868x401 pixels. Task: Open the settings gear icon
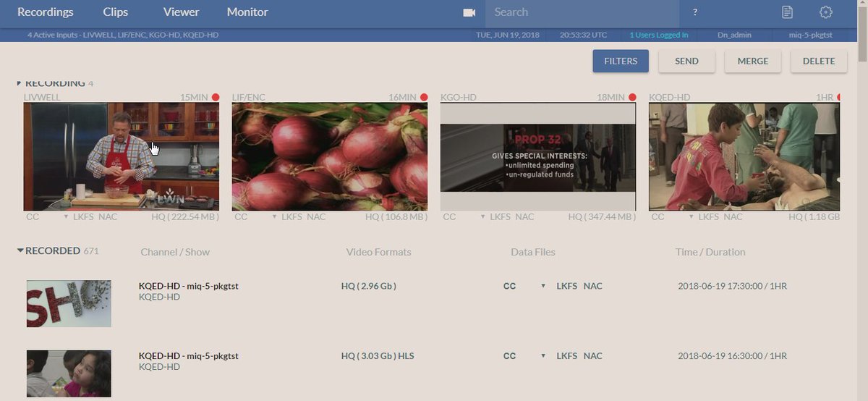[826, 12]
